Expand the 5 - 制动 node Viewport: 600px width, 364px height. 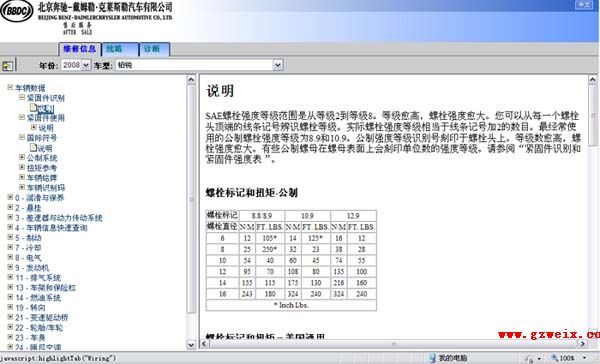coord(11,237)
